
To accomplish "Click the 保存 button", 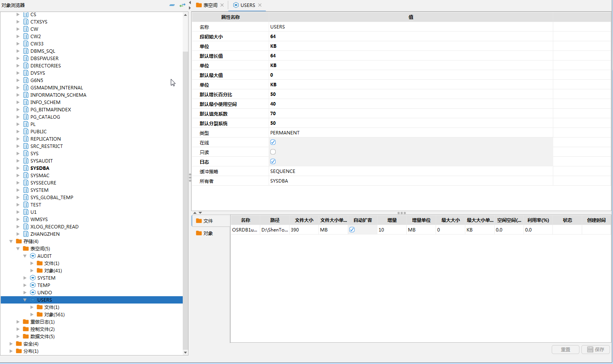I will 595,349.
